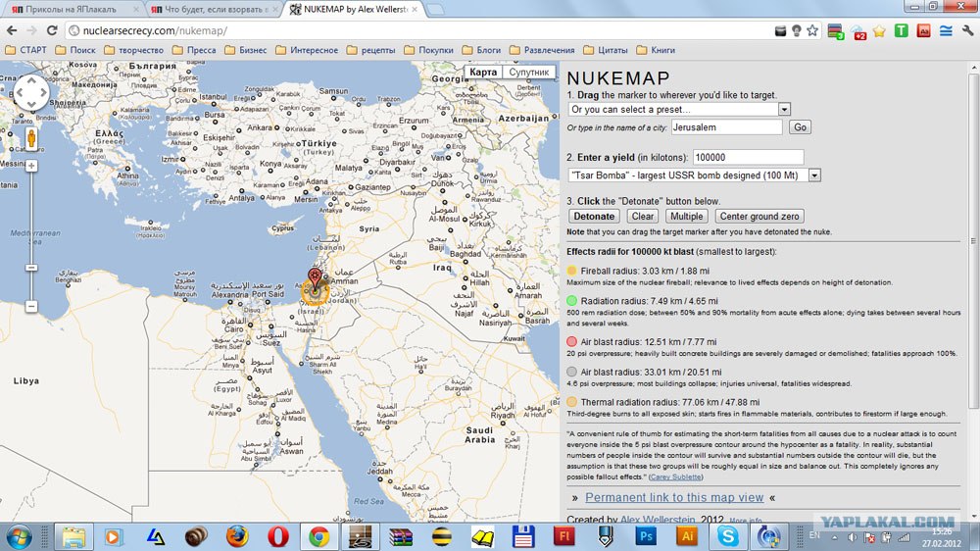The width and height of the screenshot is (980, 551).
Task: Open WinRAR from the taskbar
Action: pos(401,536)
